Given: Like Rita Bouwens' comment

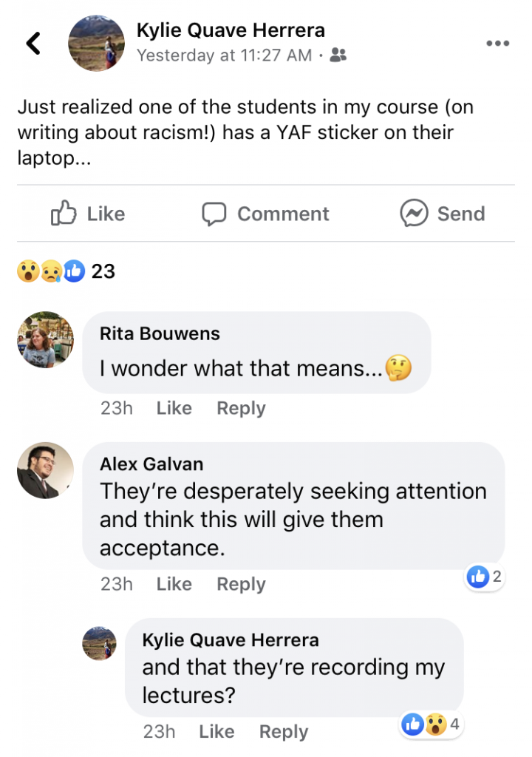Looking at the screenshot, I should 174,408.
